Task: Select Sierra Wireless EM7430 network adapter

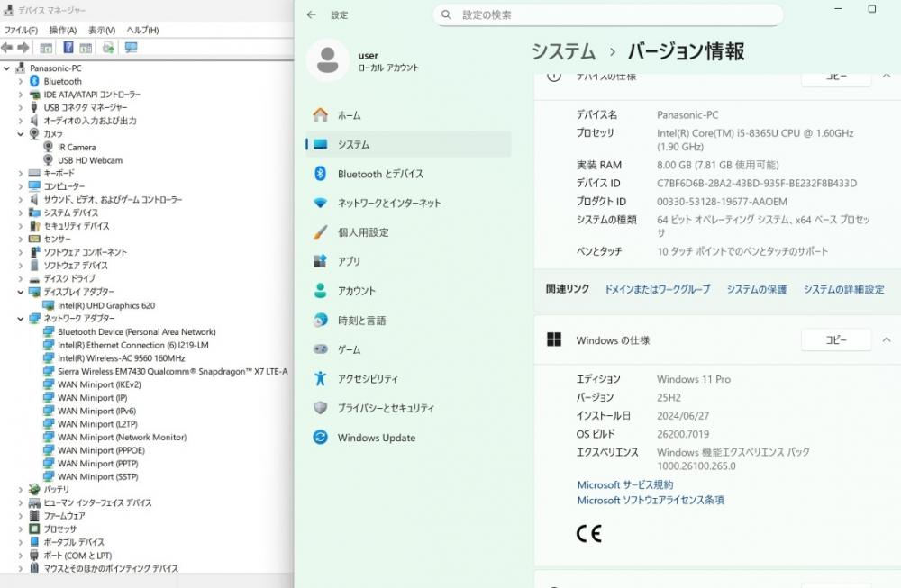Action: pyautogui.click(x=172, y=372)
